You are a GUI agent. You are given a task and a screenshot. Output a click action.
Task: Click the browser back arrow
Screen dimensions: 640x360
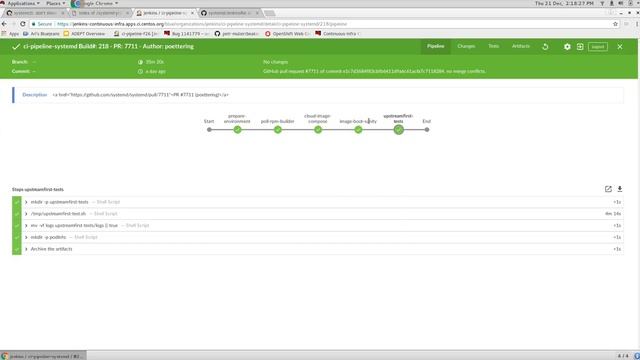(4, 24)
